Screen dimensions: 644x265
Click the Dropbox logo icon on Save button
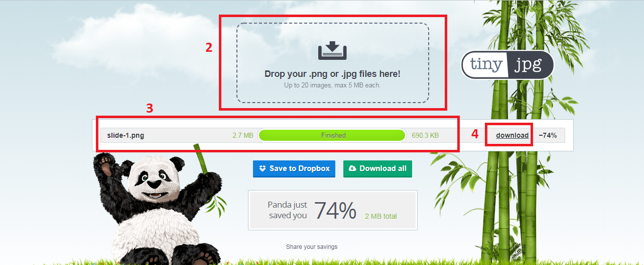pos(263,168)
